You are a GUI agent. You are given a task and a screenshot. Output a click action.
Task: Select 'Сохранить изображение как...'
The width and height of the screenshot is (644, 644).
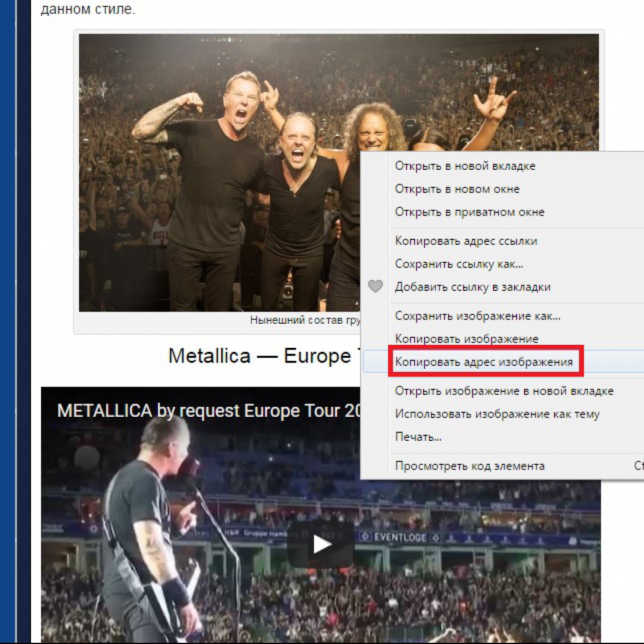(x=477, y=316)
